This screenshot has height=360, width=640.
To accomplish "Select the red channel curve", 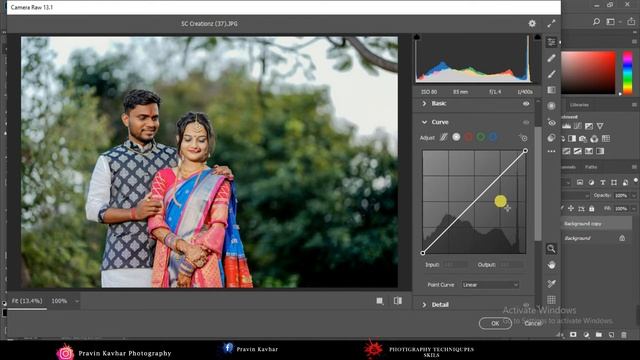I will pyautogui.click(x=469, y=138).
